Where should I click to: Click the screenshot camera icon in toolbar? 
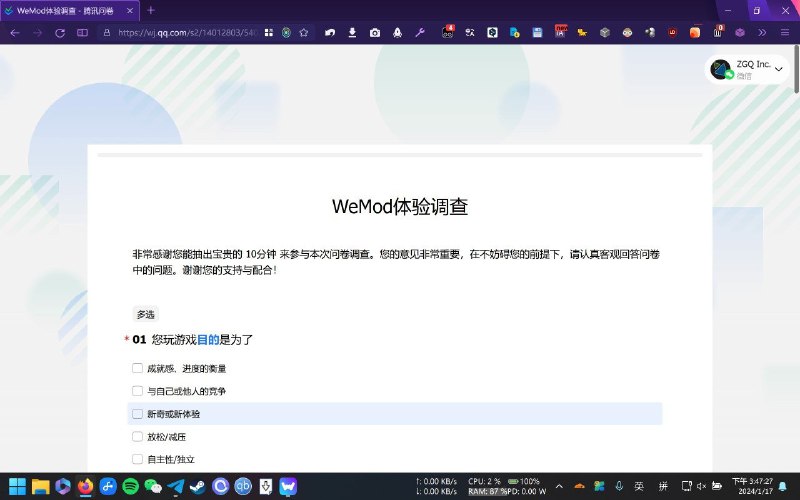375,32
